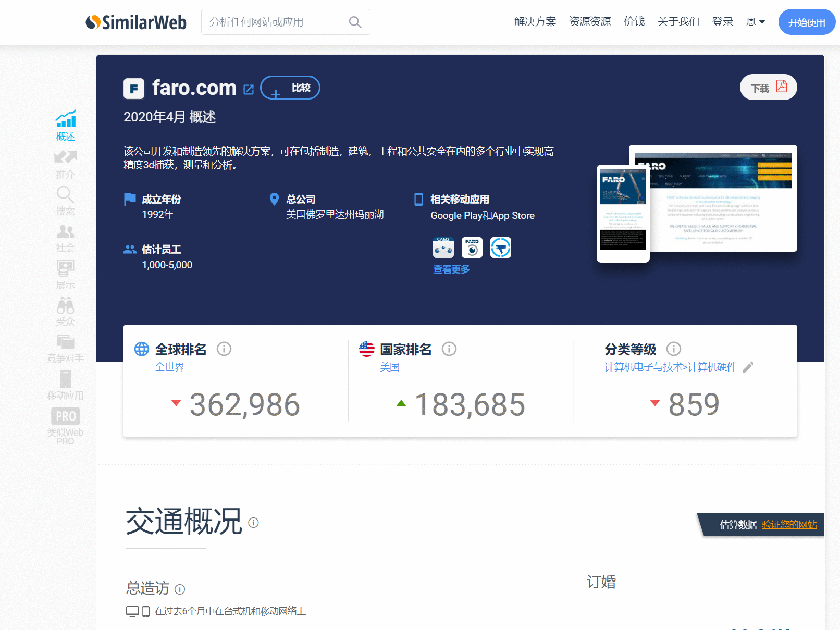Click the search magnifier icon in search box
Image resolution: width=840 pixels, height=630 pixels.
(x=355, y=22)
